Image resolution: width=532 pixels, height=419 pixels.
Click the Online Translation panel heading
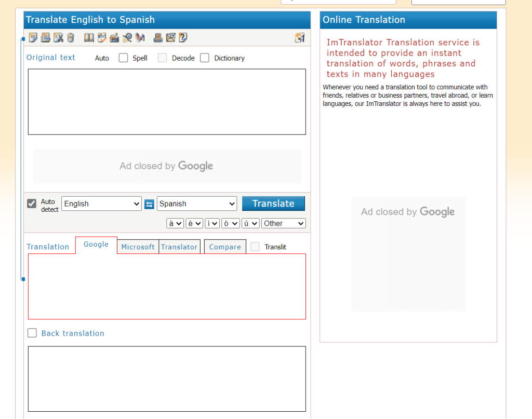coord(364,20)
